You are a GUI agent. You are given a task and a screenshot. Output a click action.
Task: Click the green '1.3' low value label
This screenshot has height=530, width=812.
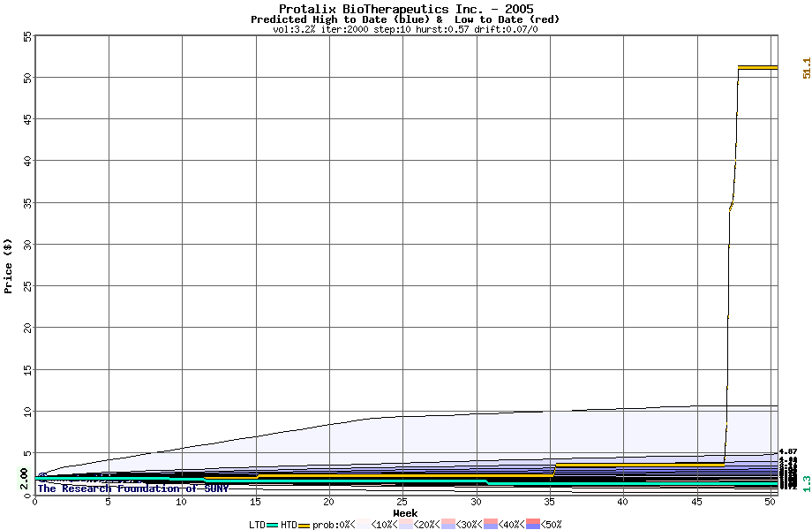pos(807,483)
